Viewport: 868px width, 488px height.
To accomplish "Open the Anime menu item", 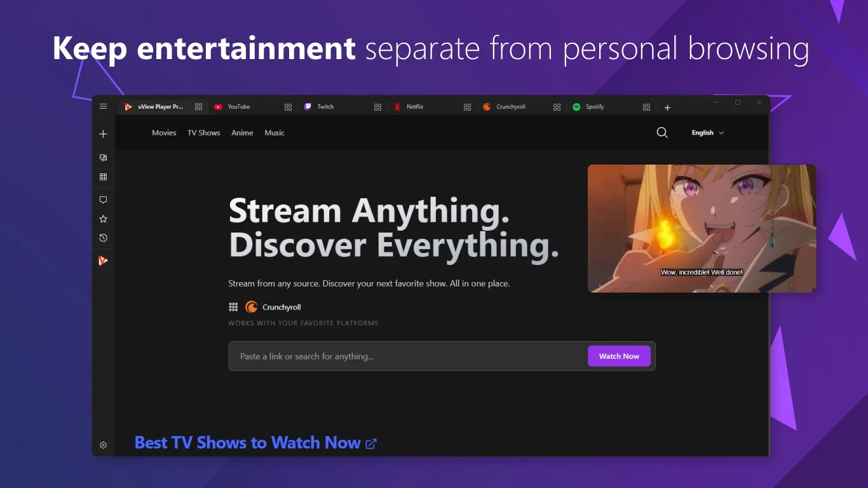I will tap(242, 133).
